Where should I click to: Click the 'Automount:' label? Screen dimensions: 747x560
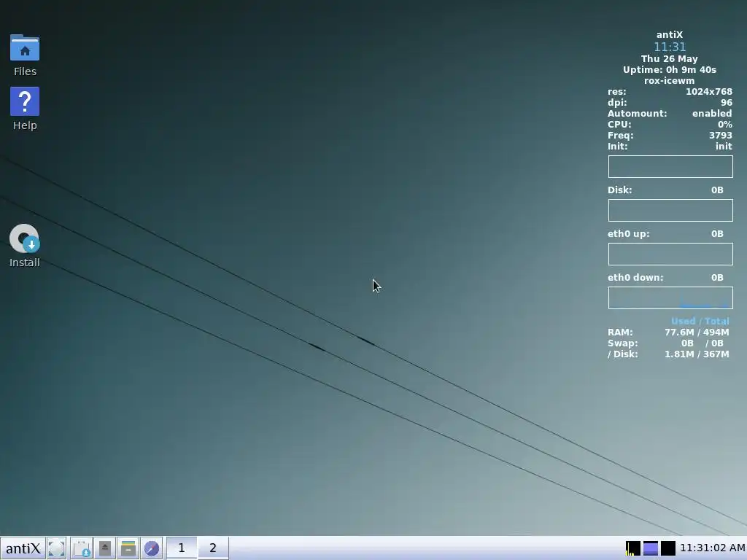637,113
